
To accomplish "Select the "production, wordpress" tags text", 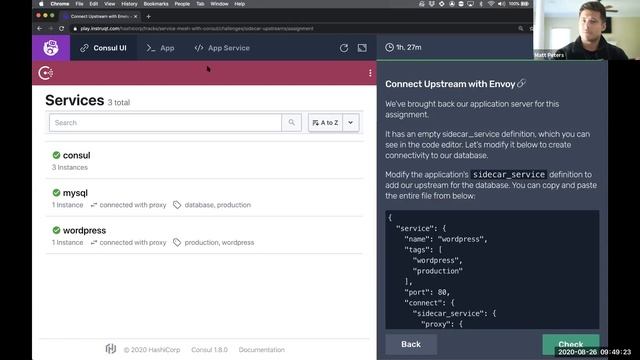I will [x=219, y=242].
